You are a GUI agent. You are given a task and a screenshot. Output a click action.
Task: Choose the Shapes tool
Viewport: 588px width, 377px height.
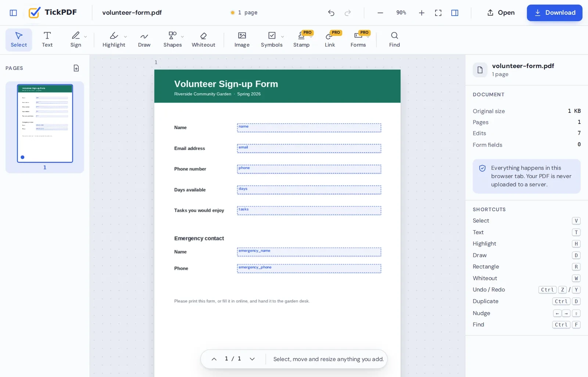172,40
